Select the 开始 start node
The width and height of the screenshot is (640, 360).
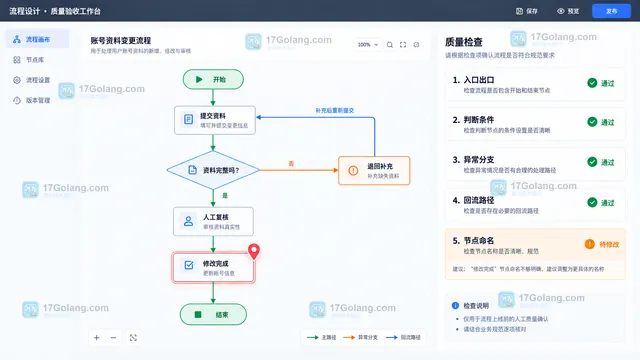pos(213,79)
